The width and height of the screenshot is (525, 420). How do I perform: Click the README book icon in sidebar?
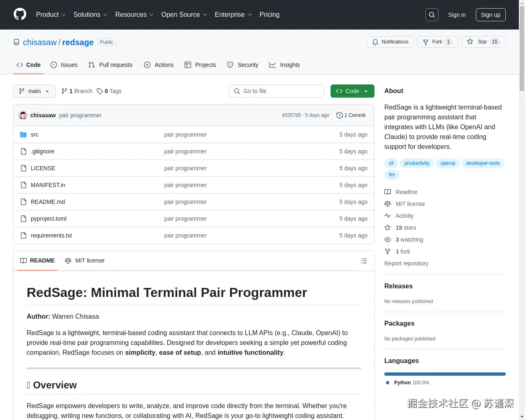pyautogui.click(x=387, y=192)
